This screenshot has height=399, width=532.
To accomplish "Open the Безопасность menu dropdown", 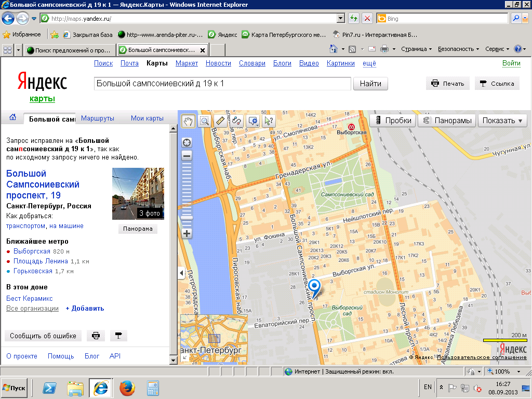I will (x=458, y=49).
